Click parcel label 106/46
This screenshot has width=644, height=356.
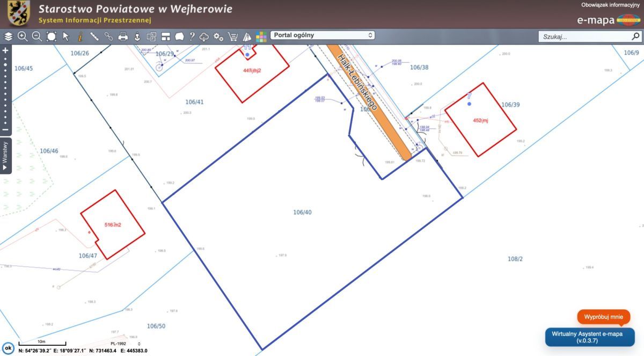(49, 151)
